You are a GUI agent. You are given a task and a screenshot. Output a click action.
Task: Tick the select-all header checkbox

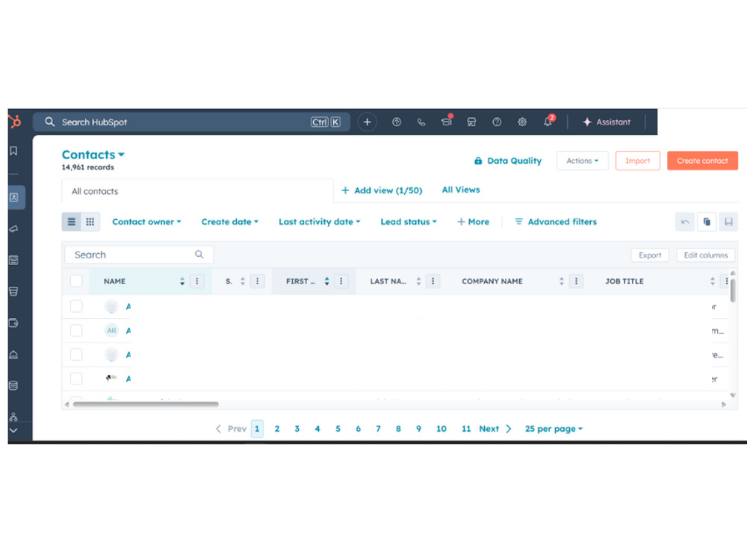pos(76,281)
